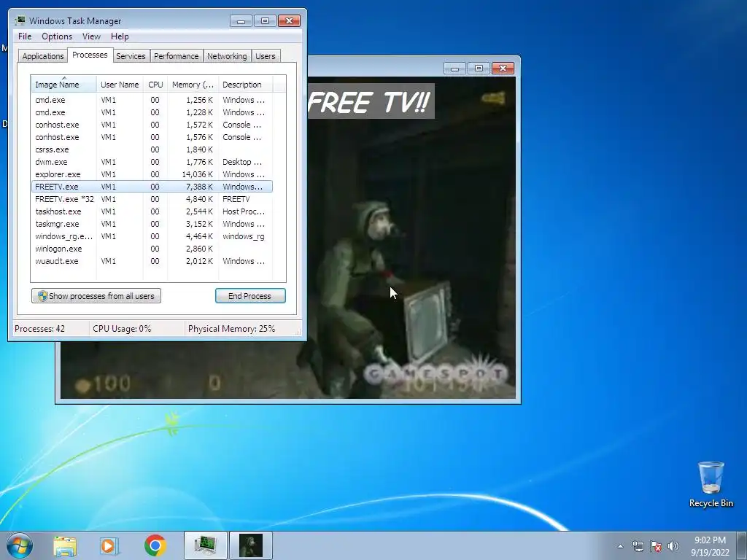Open the Options menu
The height and width of the screenshot is (560, 747).
(57, 36)
